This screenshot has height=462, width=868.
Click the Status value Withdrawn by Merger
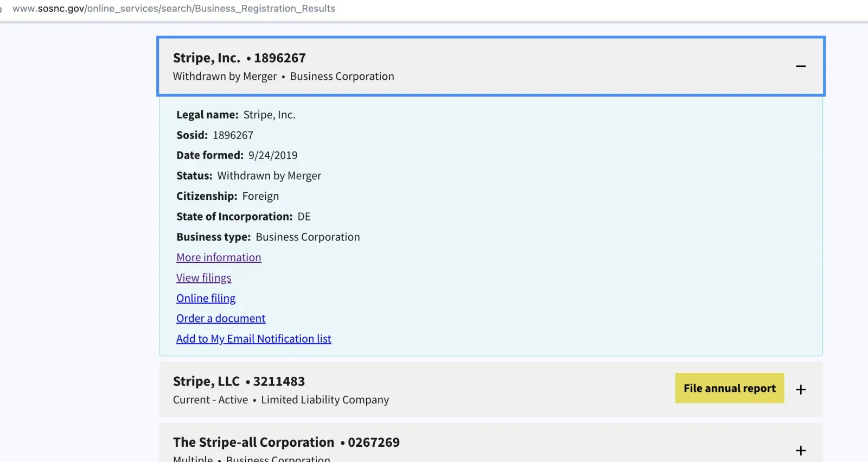[269, 176]
